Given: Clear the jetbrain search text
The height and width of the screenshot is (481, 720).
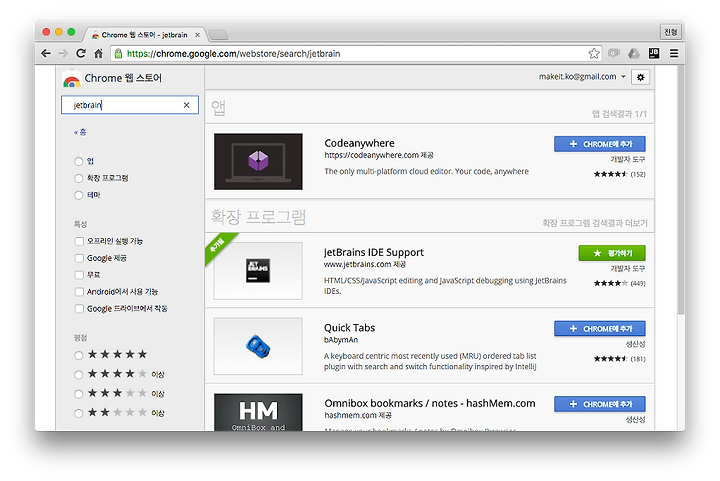Looking at the screenshot, I should point(186,105).
